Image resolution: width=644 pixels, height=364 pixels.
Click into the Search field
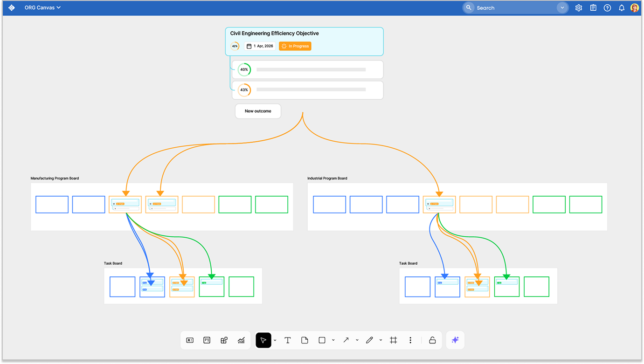tap(515, 8)
